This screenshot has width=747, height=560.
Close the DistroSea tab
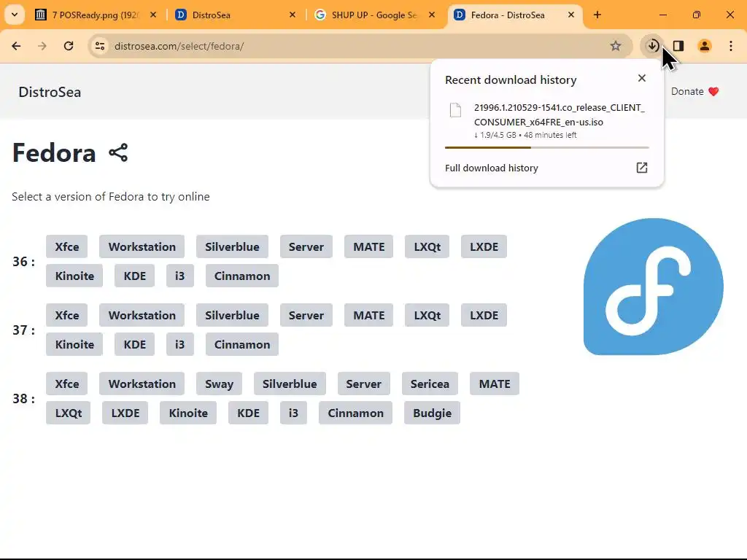[293, 15]
